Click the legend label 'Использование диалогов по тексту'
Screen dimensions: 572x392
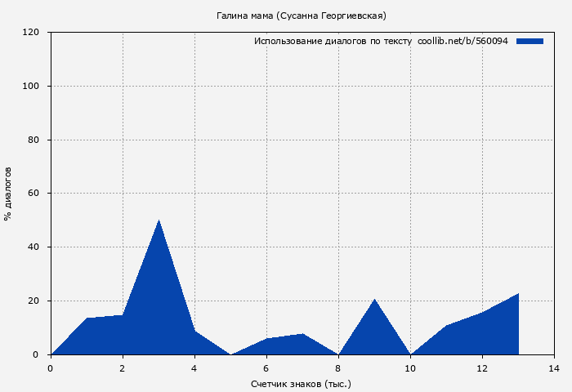(x=333, y=41)
